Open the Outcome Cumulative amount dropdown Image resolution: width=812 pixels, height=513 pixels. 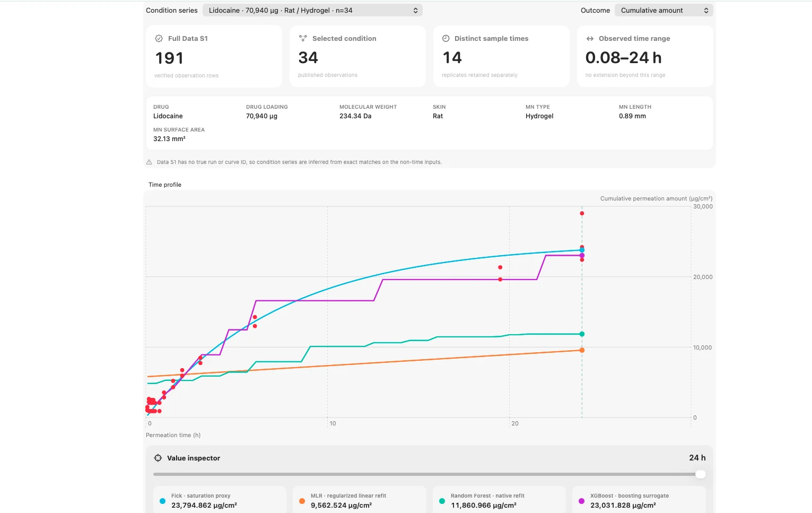coord(664,10)
